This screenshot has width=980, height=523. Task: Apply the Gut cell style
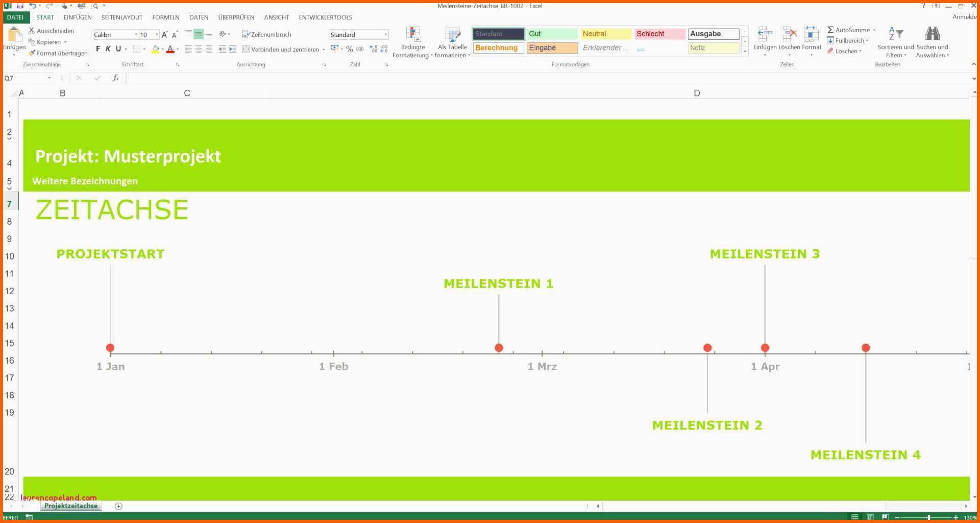click(x=552, y=34)
